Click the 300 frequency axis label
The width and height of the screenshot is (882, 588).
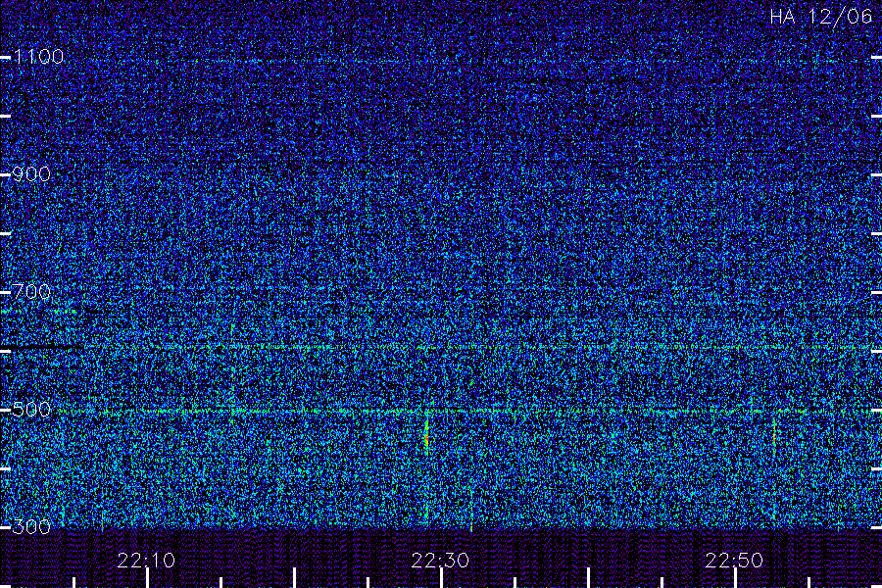(31, 526)
